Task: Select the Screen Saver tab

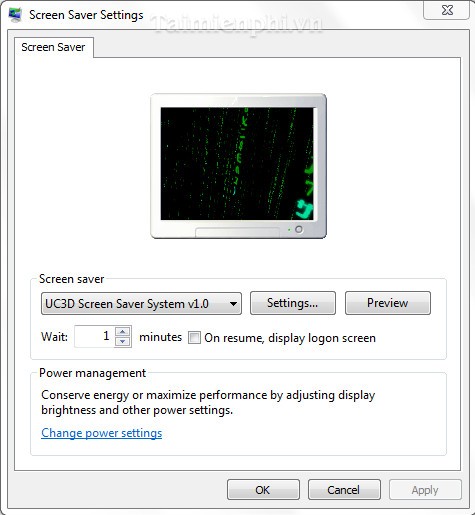Action: coord(53,47)
